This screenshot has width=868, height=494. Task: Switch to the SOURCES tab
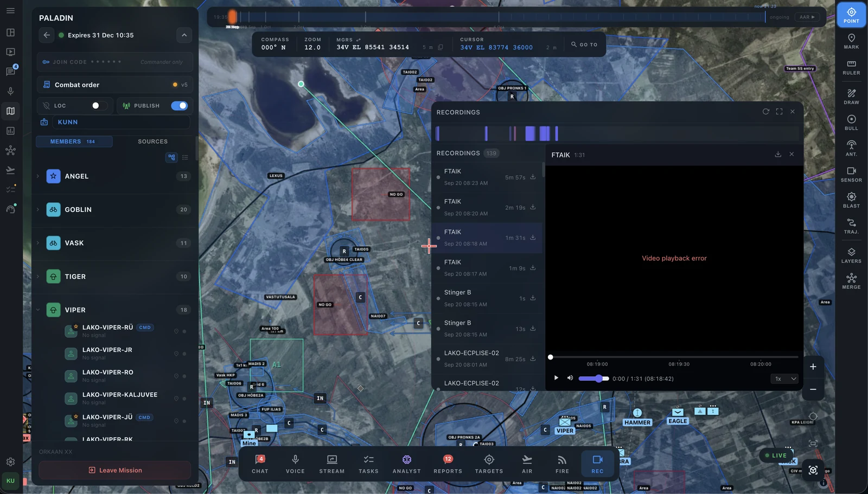(152, 142)
